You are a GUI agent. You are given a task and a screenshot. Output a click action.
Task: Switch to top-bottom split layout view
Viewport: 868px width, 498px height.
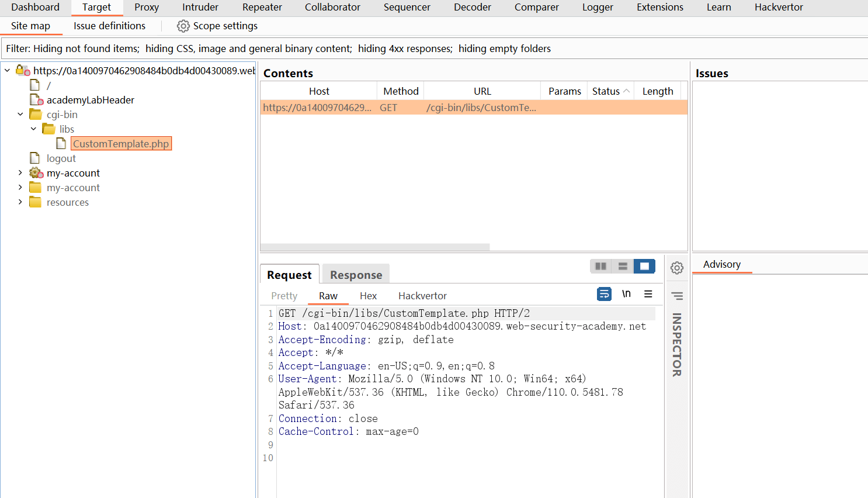[623, 267]
